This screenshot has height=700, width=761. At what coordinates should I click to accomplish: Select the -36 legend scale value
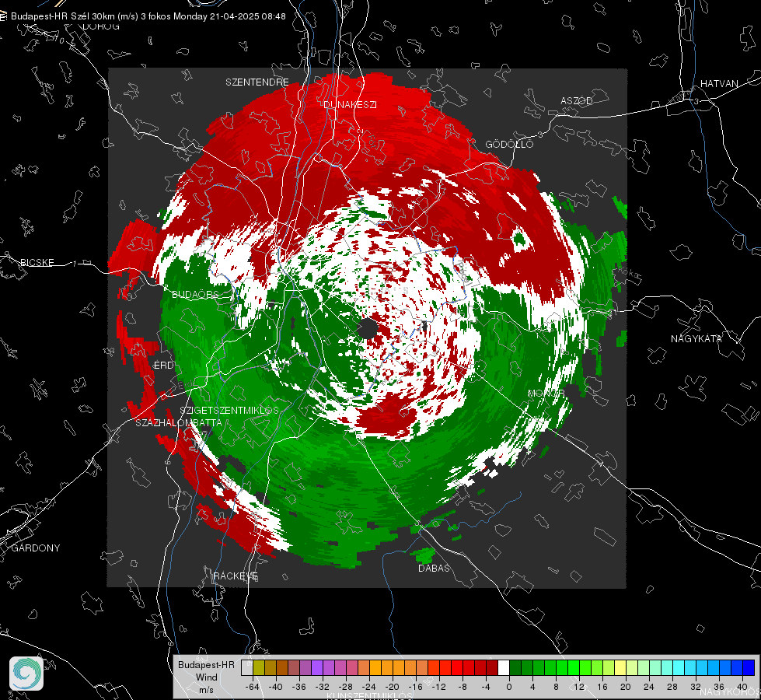click(x=299, y=687)
